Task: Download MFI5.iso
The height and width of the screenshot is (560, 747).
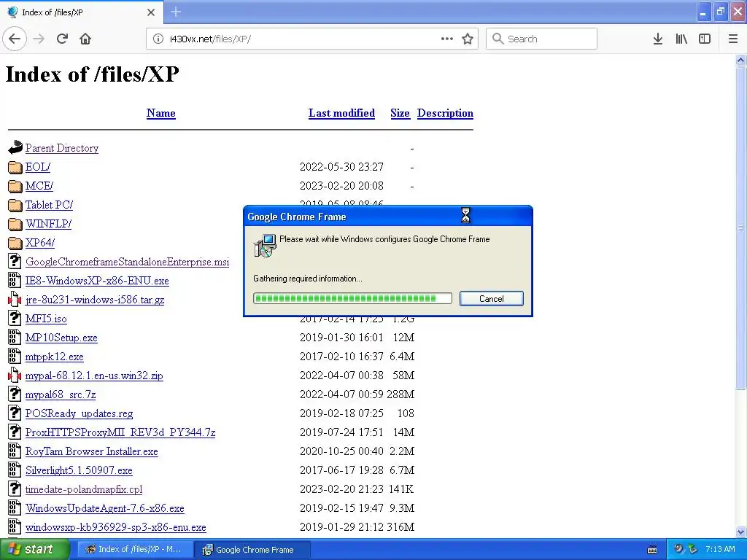Action: coord(46,319)
